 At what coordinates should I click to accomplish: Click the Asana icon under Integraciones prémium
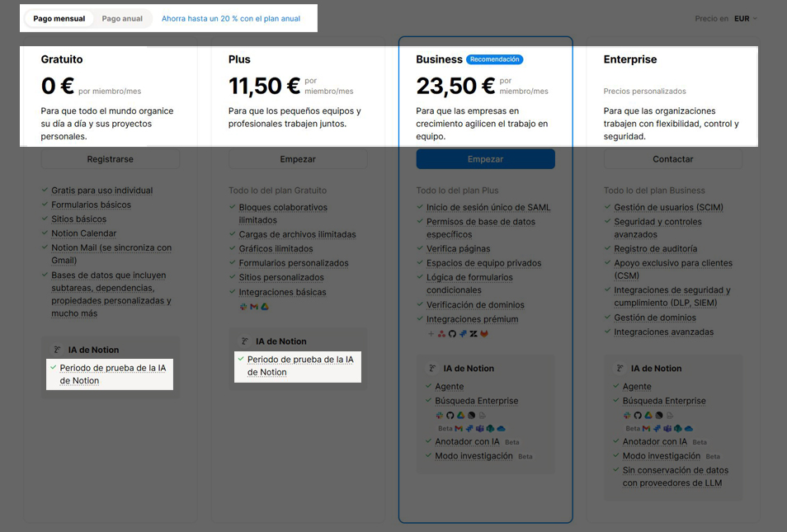[x=441, y=334]
